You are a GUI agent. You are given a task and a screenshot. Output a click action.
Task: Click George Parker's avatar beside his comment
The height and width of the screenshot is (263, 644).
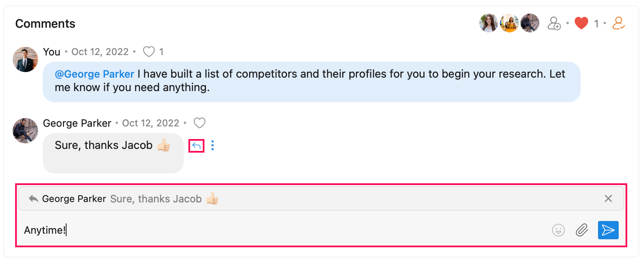25,131
